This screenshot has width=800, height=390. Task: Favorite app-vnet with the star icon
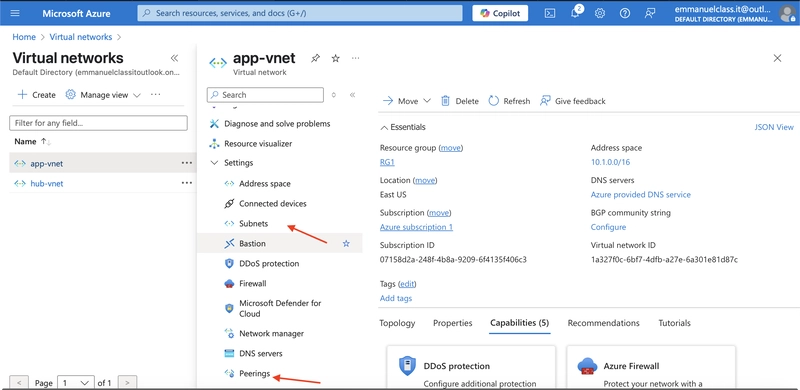click(335, 58)
